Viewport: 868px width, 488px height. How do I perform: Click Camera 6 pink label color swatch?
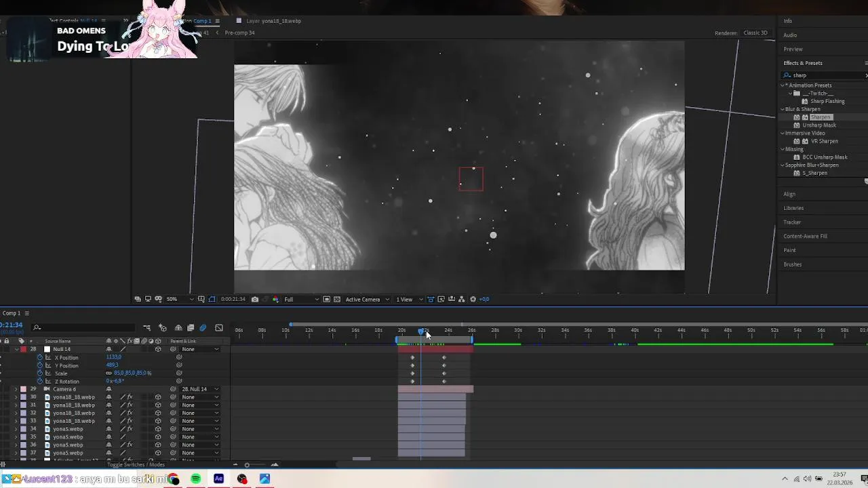click(23, 389)
